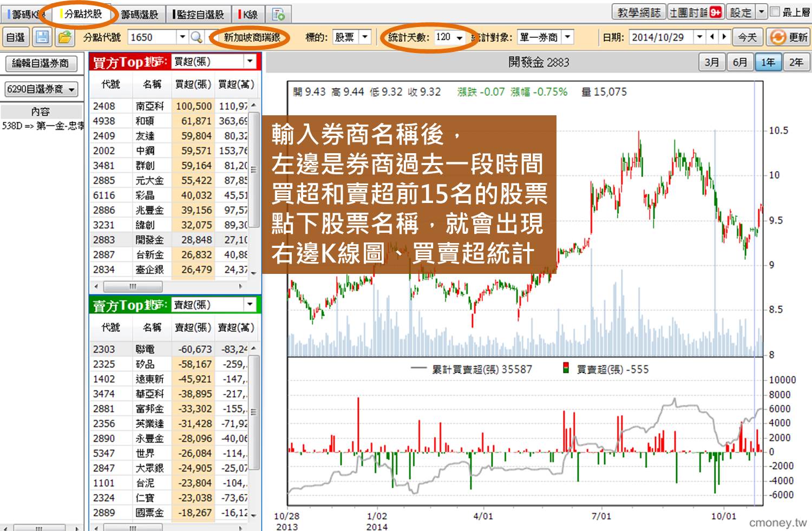
Task: Open the 買超(張) sort order dropdown
Action: tap(250, 61)
